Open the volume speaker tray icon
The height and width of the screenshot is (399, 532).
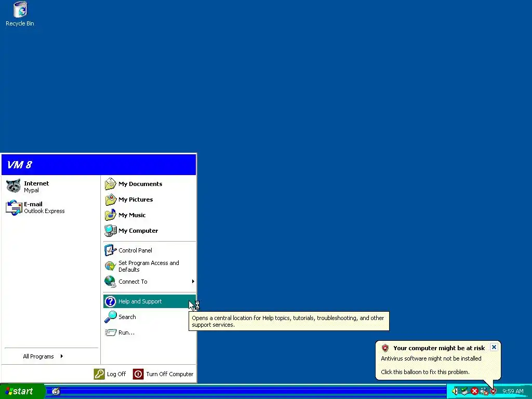455,391
